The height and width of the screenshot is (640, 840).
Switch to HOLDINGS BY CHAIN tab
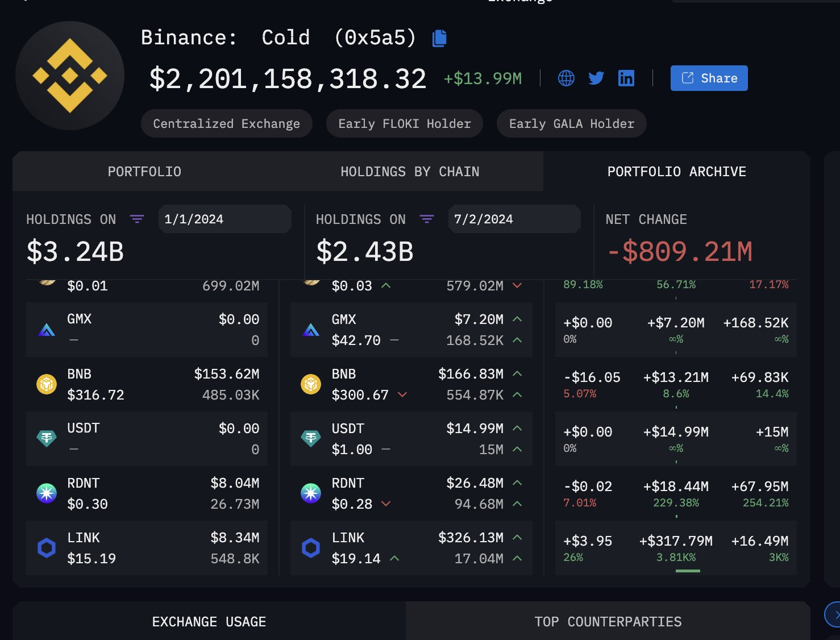(410, 171)
